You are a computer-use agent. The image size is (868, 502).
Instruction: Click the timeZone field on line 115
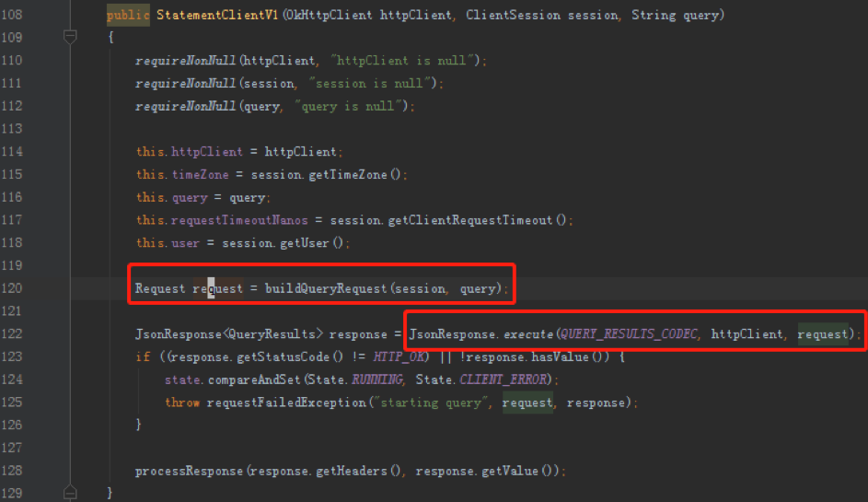(200, 174)
